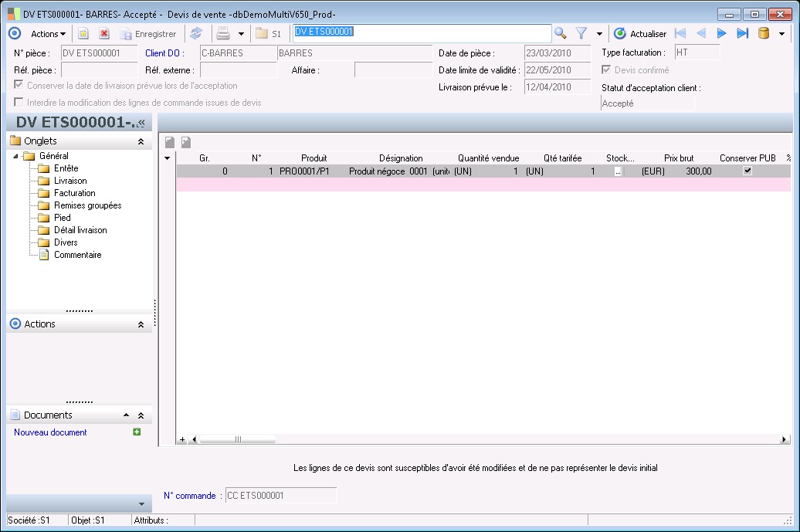Jump to the last record
Image resolution: width=800 pixels, height=532 pixels.
(x=742, y=33)
